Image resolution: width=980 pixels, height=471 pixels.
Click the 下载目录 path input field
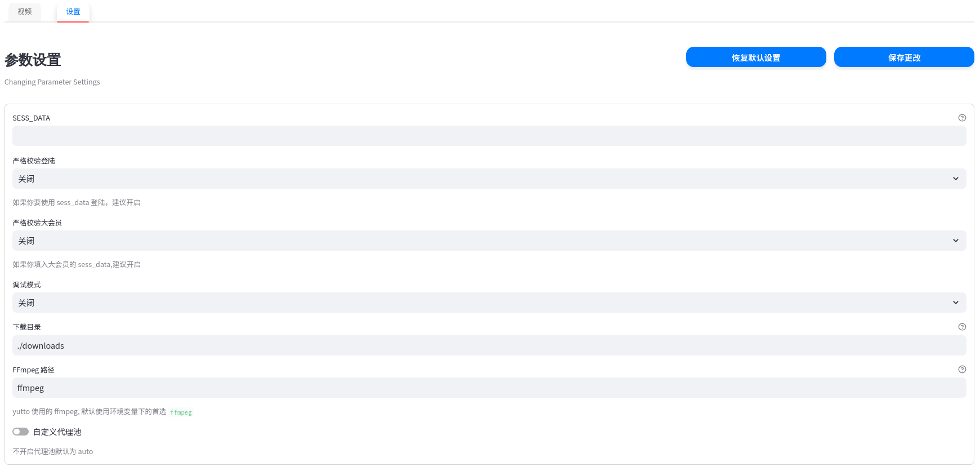489,345
